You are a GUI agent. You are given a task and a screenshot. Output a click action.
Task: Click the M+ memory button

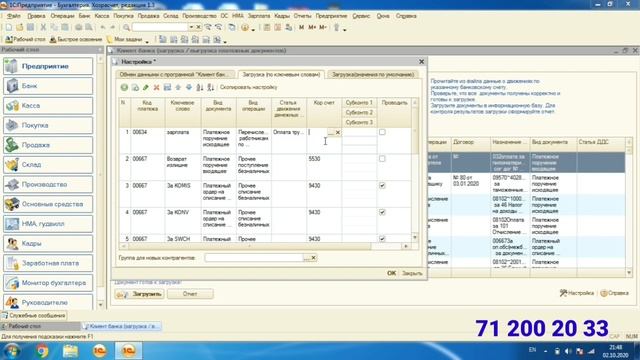312,27
